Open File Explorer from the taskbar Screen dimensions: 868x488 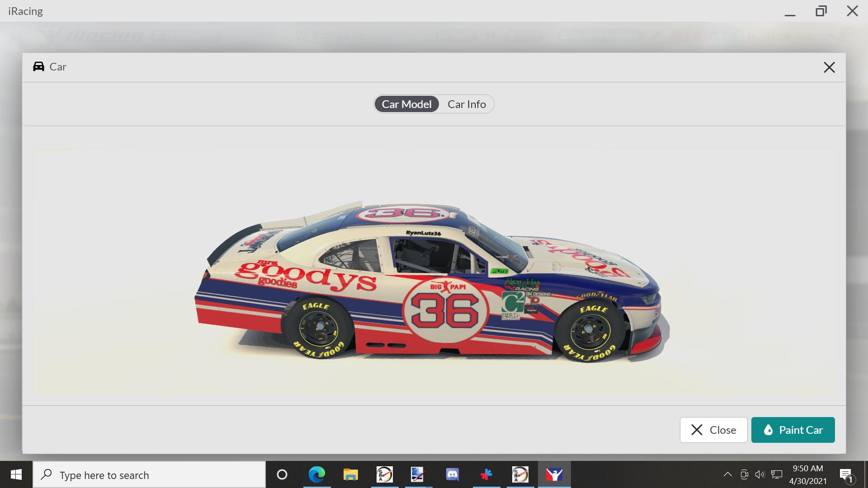coord(351,474)
